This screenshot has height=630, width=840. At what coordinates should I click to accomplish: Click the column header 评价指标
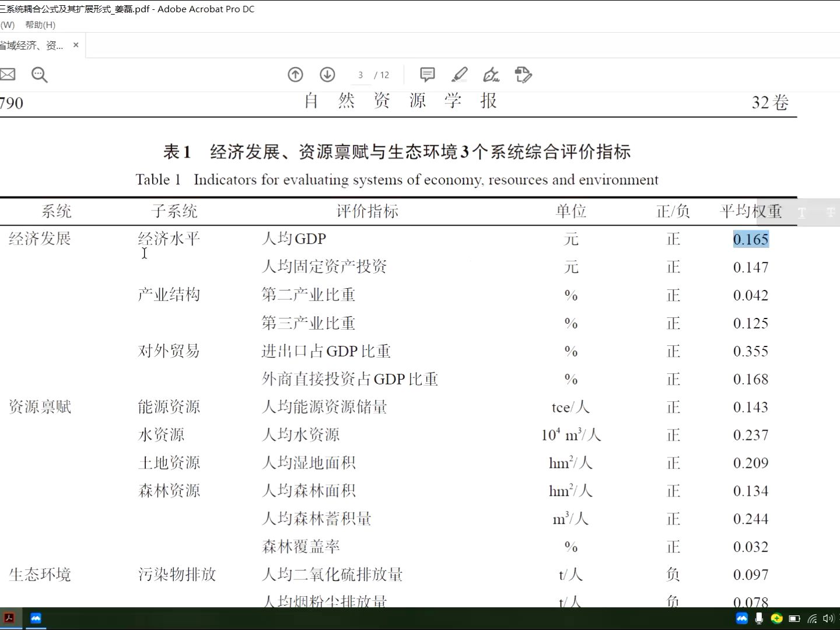[x=367, y=211]
